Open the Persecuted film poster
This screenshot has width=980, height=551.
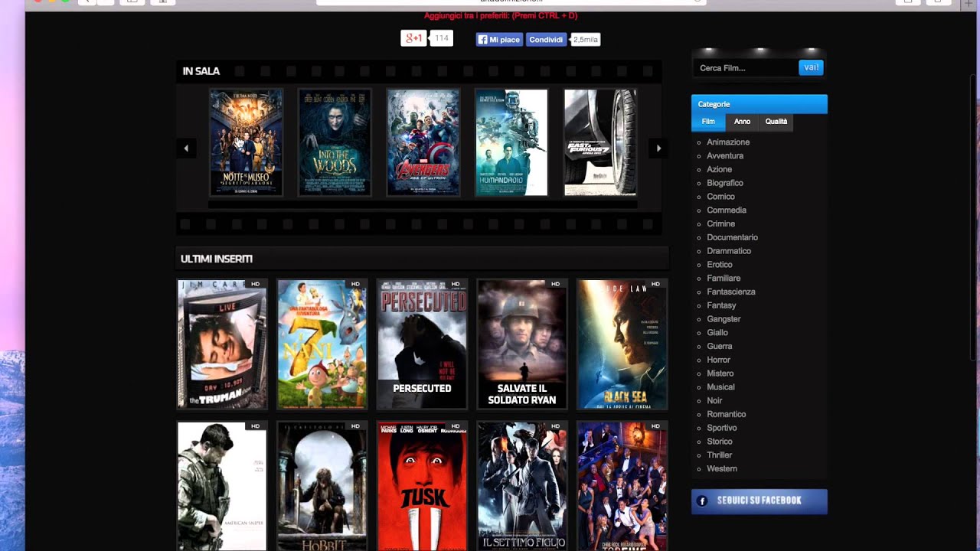(x=422, y=344)
